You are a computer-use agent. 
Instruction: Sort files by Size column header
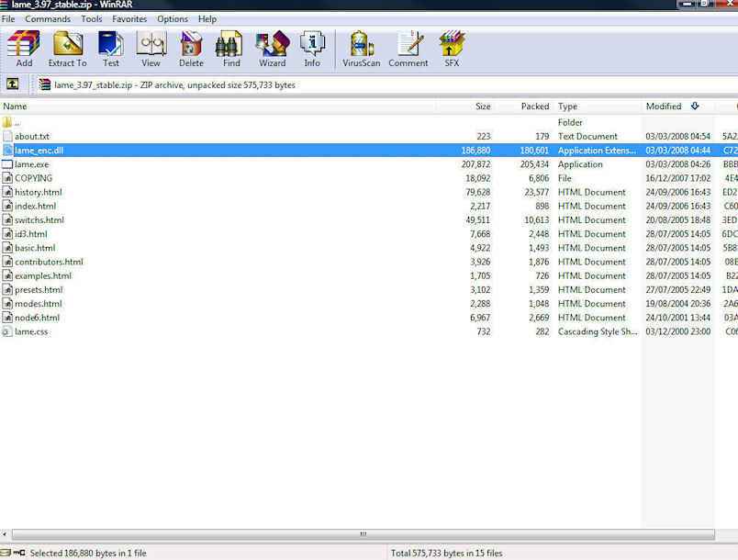click(x=465, y=106)
